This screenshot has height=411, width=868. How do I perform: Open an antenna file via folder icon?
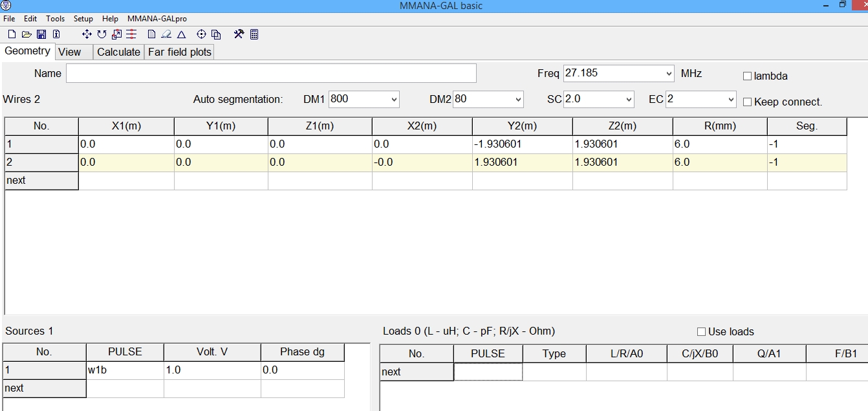[27, 34]
